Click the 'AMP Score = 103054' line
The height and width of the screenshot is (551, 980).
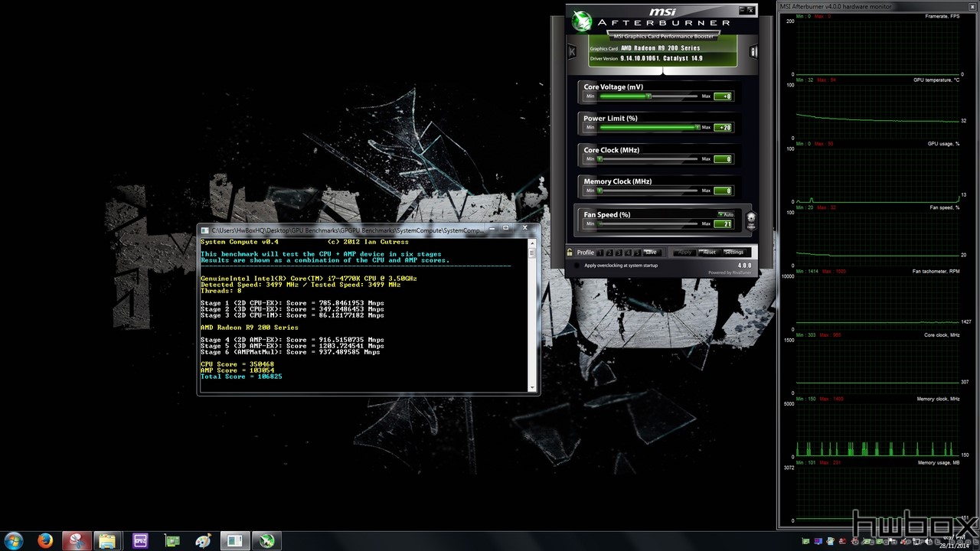(x=237, y=370)
